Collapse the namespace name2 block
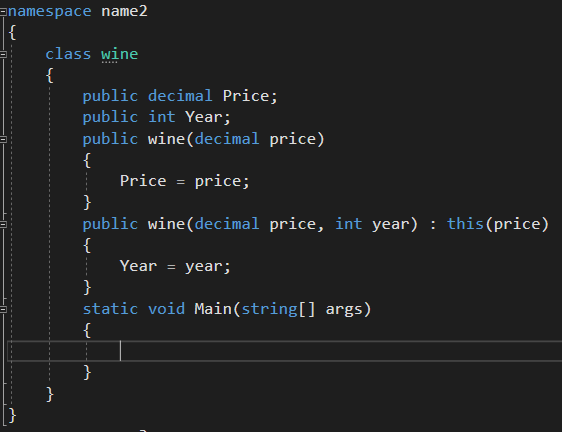 pyautogui.click(x=3, y=12)
